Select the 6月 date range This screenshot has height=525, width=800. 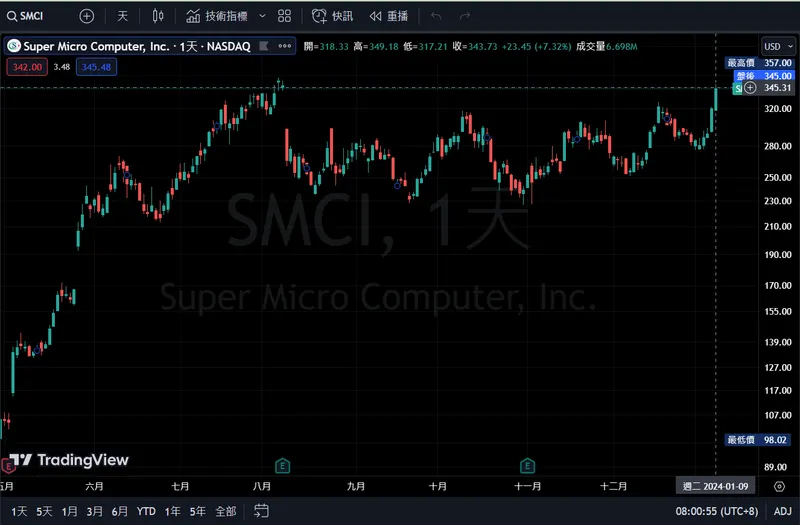[119, 511]
